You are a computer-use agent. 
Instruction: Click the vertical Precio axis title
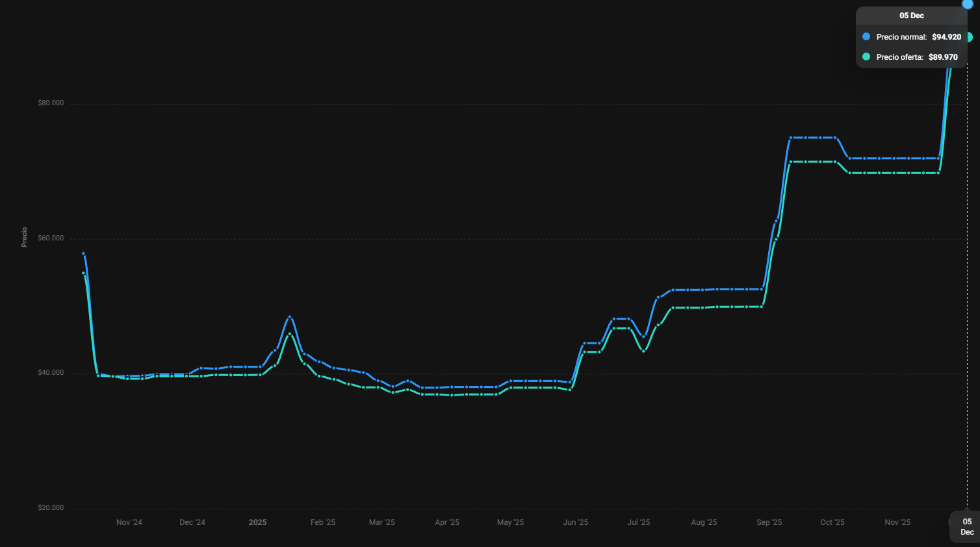pyautogui.click(x=24, y=237)
